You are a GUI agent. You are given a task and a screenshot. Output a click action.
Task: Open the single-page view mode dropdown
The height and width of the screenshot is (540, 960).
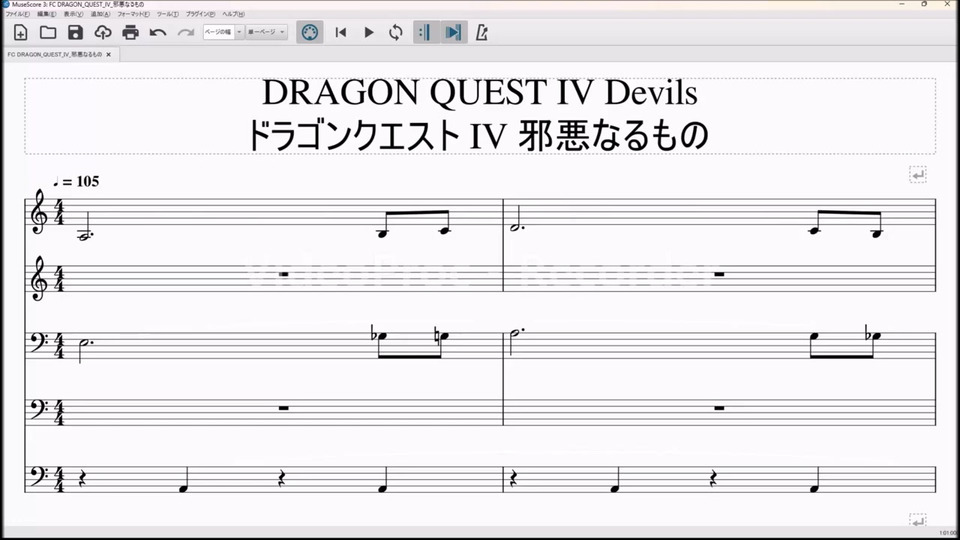[x=266, y=32]
